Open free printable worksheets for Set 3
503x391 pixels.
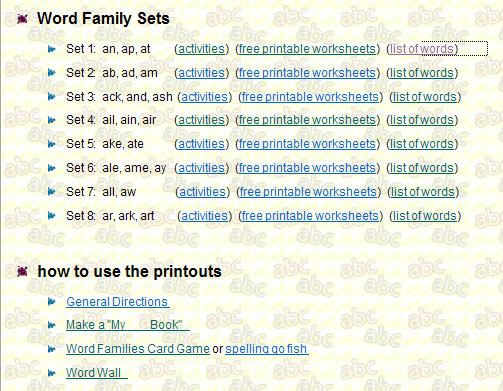pyautogui.click(x=310, y=97)
